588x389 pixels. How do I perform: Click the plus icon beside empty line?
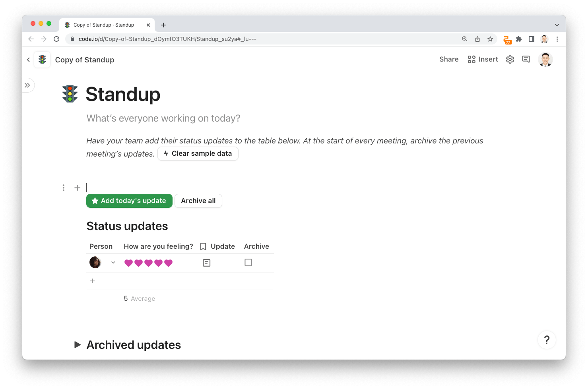78,188
